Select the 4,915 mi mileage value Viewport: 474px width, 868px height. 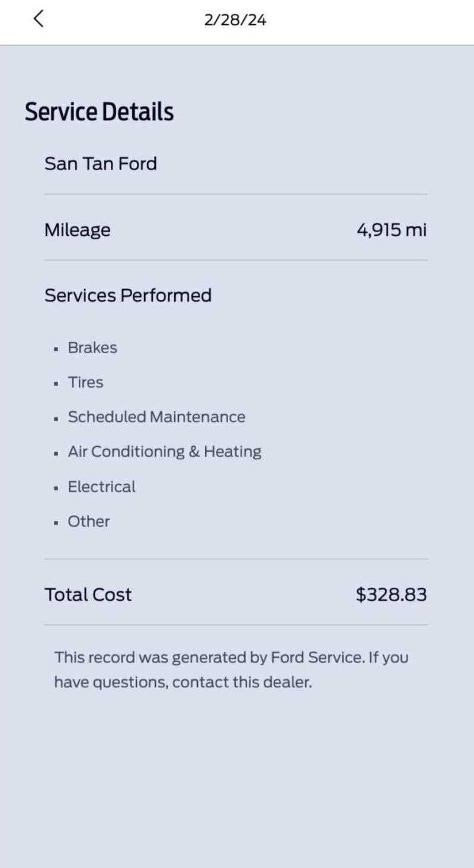(x=391, y=230)
